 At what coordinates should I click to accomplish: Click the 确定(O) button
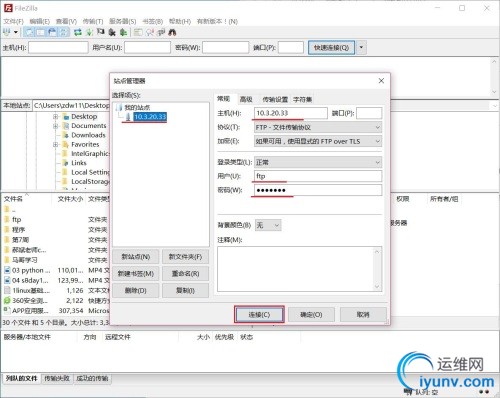point(311,314)
